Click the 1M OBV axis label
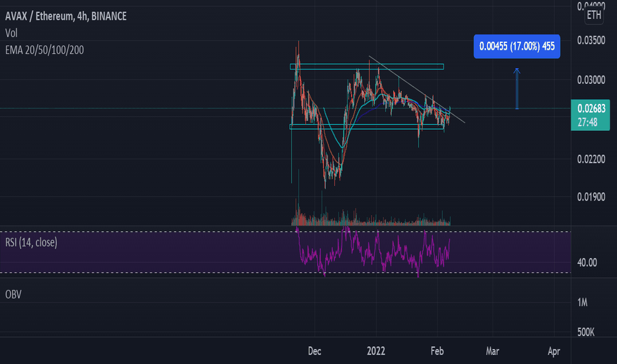Screen dimensions: 617x364 [583, 302]
